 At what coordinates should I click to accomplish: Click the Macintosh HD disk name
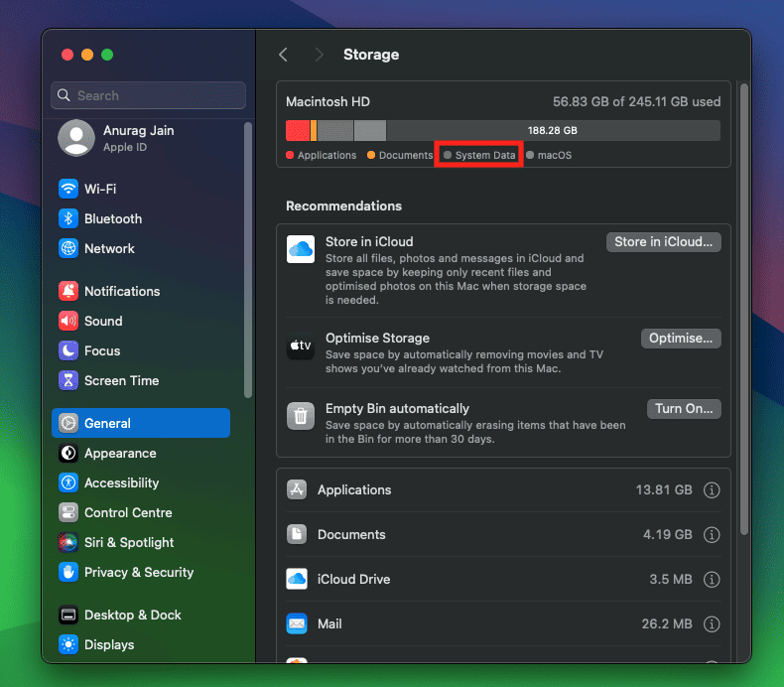(328, 101)
